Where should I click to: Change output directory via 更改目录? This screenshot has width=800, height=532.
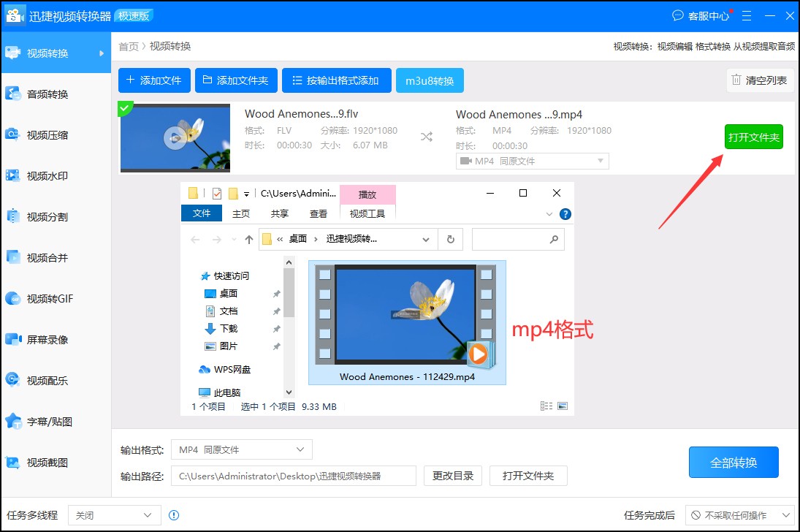pos(453,475)
